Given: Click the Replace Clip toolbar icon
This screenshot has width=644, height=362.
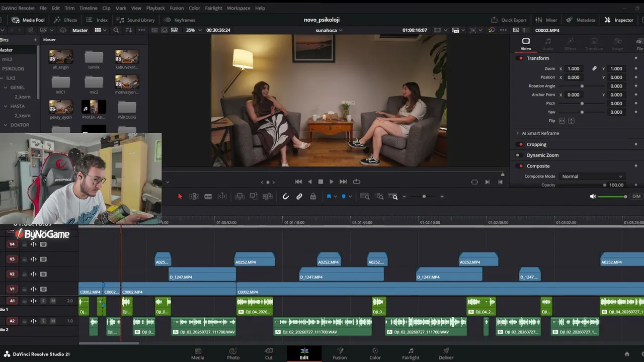Looking at the screenshot, I should 268,197.
